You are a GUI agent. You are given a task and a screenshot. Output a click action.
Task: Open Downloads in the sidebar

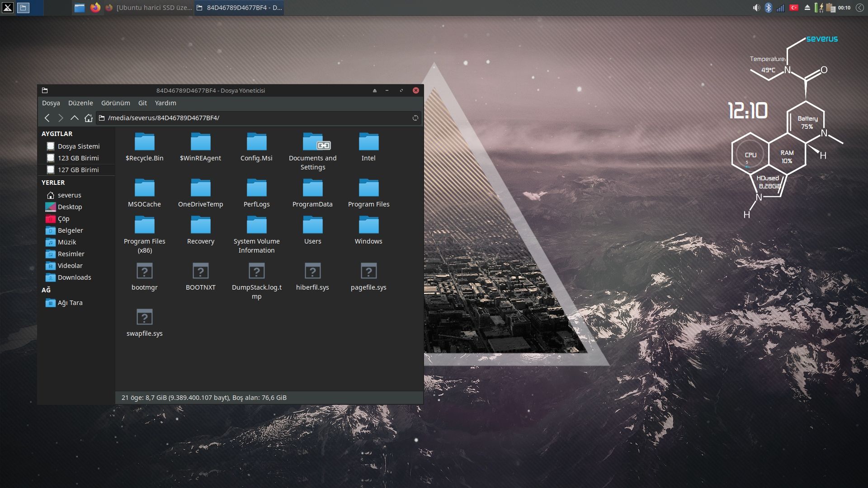coord(74,277)
